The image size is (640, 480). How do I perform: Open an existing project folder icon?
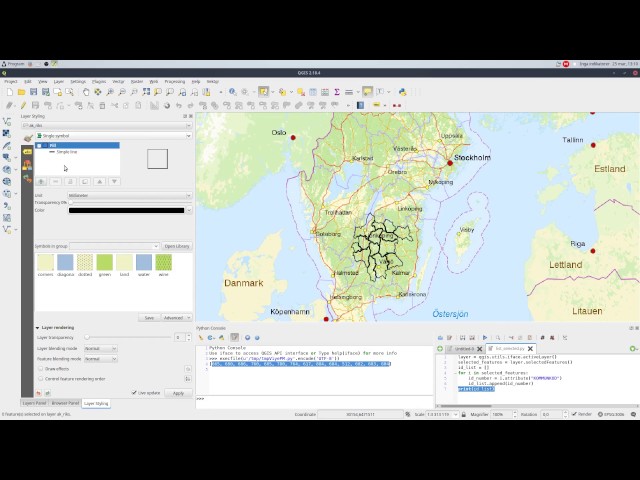pyautogui.click(x=22, y=92)
